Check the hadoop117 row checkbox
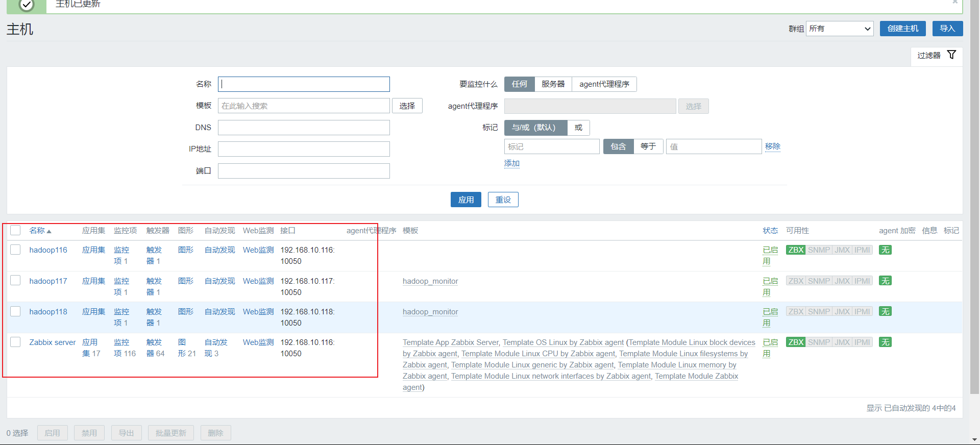This screenshot has height=445, width=980. pyautogui.click(x=15, y=280)
